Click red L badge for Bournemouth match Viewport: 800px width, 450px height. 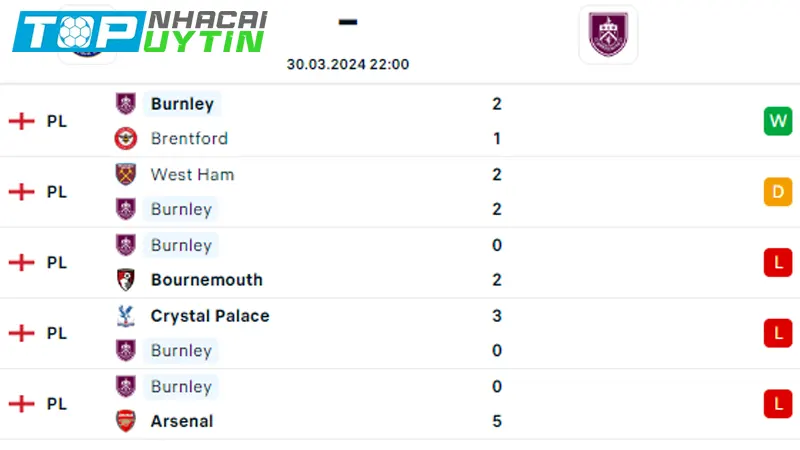tap(778, 262)
